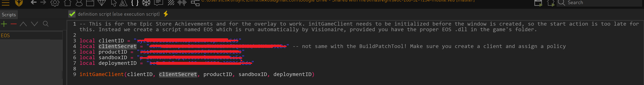Open game settings via gear icon
Viewport: 644px width, 85px height.
55,3
